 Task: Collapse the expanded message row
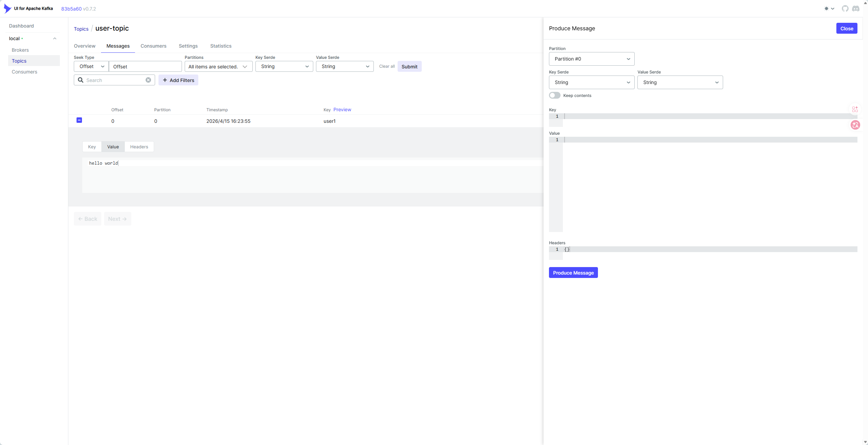click(79, 120)
